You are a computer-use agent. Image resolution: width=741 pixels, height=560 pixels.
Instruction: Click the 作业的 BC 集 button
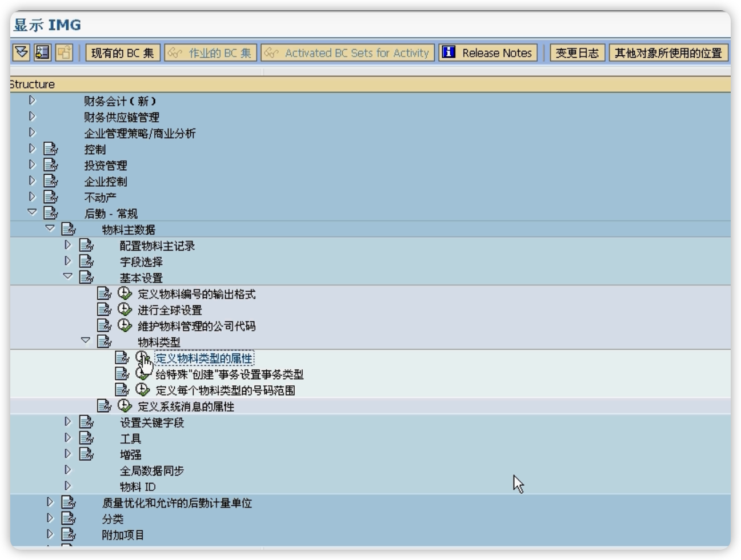coord(210,53)
